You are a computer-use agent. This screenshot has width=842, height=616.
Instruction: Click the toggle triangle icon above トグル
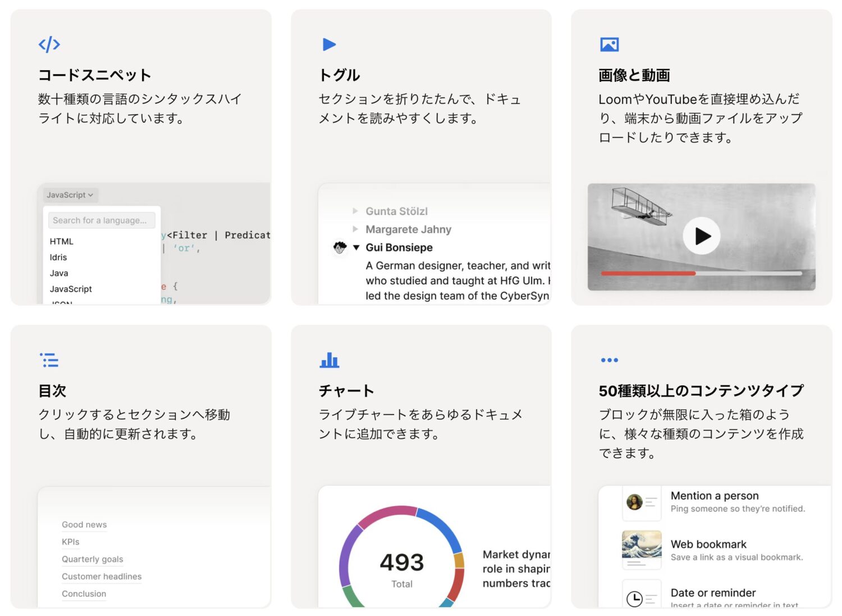tap(330, 44)
